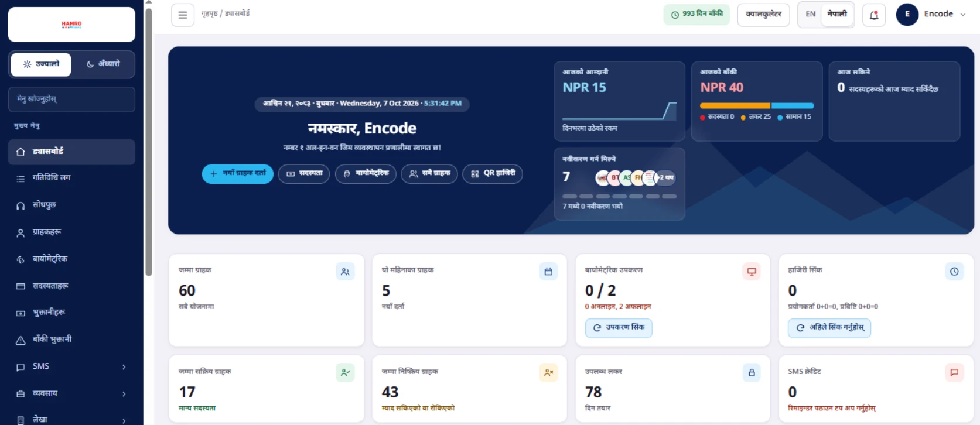Click the नयाँ ग्राहक दर्ता button
The image size is (980, 425).
238,174
